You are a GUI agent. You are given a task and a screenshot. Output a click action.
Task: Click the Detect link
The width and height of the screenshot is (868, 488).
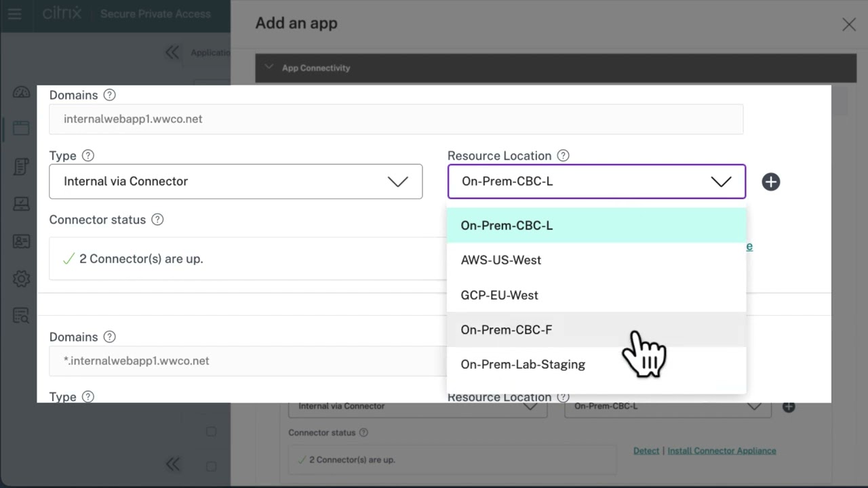[646, 450]
